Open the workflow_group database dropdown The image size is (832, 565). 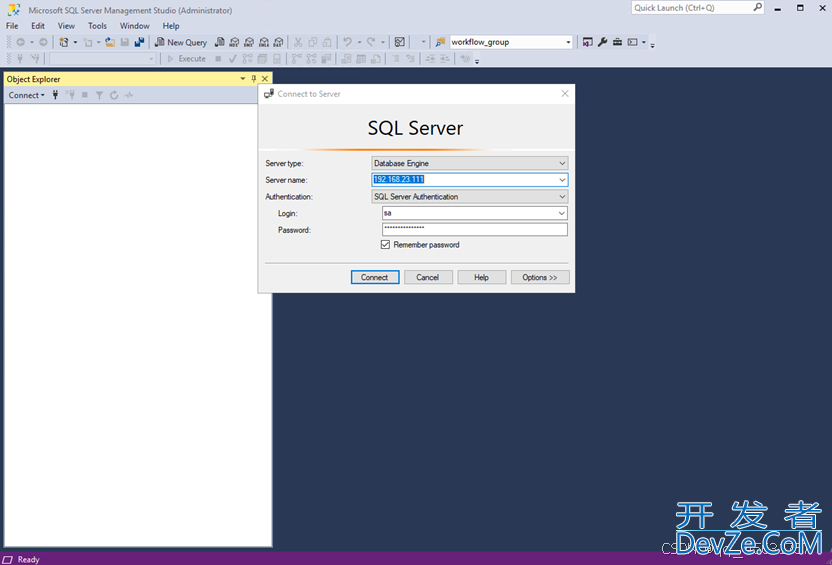(x=568, y=42)
